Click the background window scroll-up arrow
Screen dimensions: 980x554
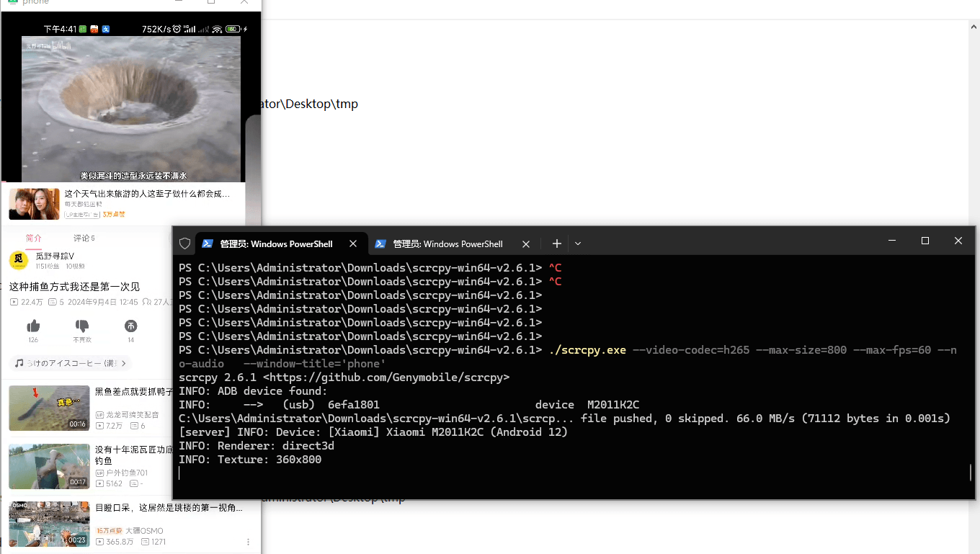[974, 27]
